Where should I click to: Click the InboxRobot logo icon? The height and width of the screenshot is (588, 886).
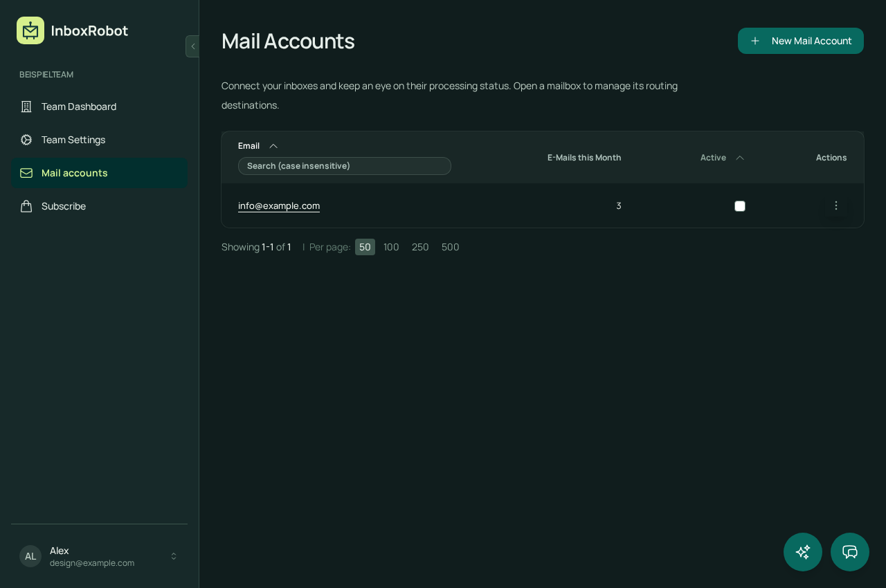(x=30, y=30)
